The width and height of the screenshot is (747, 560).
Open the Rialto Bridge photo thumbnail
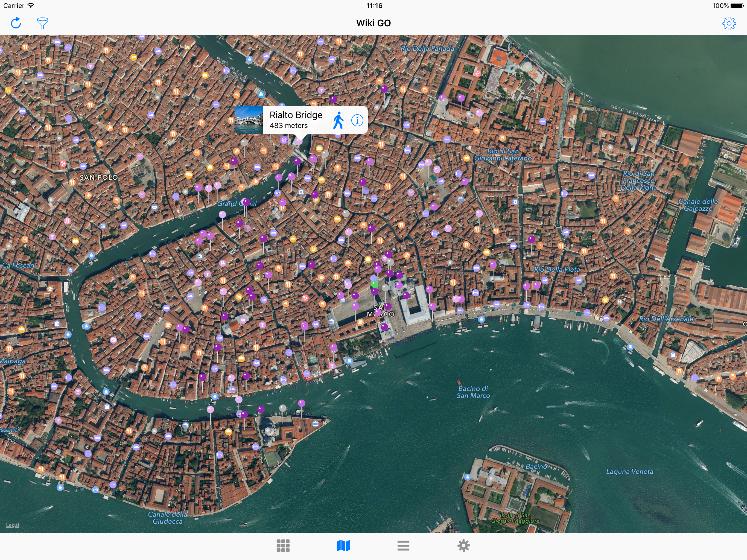pyautogui.click(x=249, y=120)
